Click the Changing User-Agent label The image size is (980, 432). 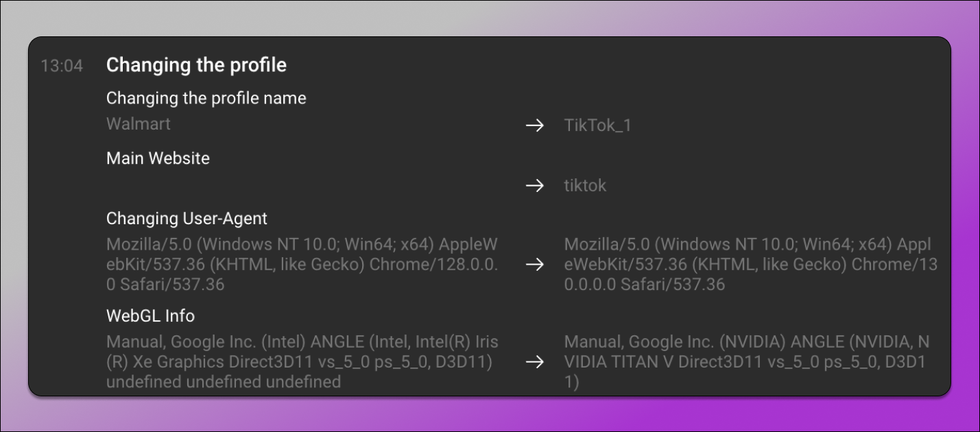(x=187, y=219)
